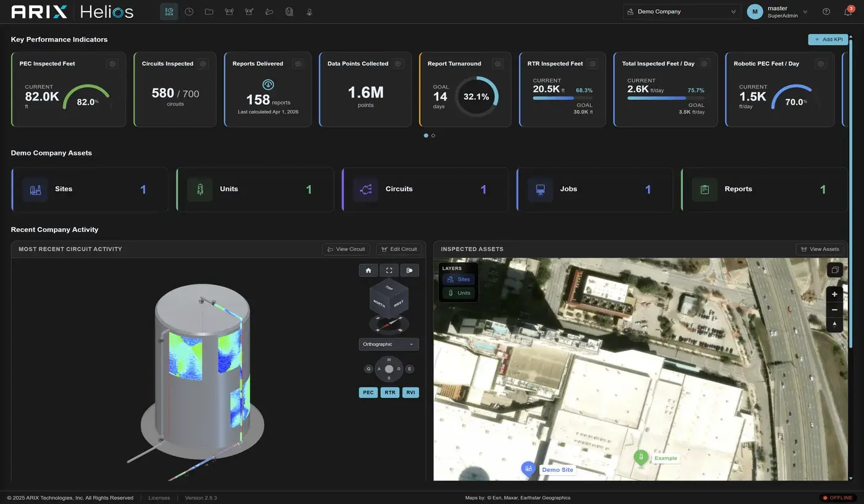The width and height of the screenshot is (864, 504).
Task: Zoom in on the map with plus
Action: [834, 294]
